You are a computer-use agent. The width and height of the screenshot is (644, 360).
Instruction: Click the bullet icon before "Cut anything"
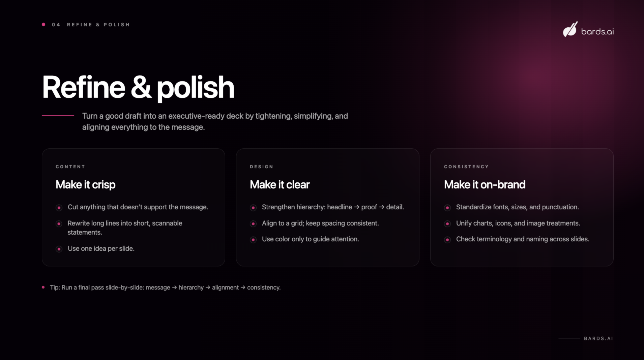pos(59,208)
